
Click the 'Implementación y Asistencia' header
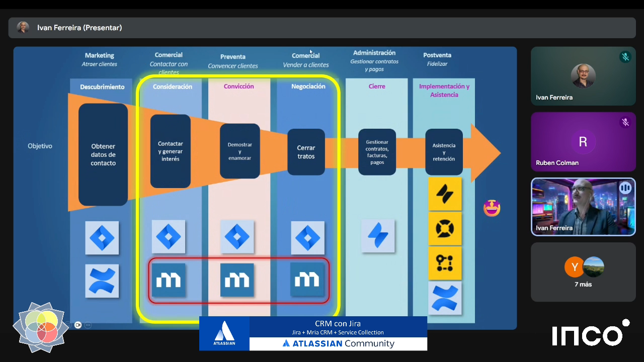444,90
